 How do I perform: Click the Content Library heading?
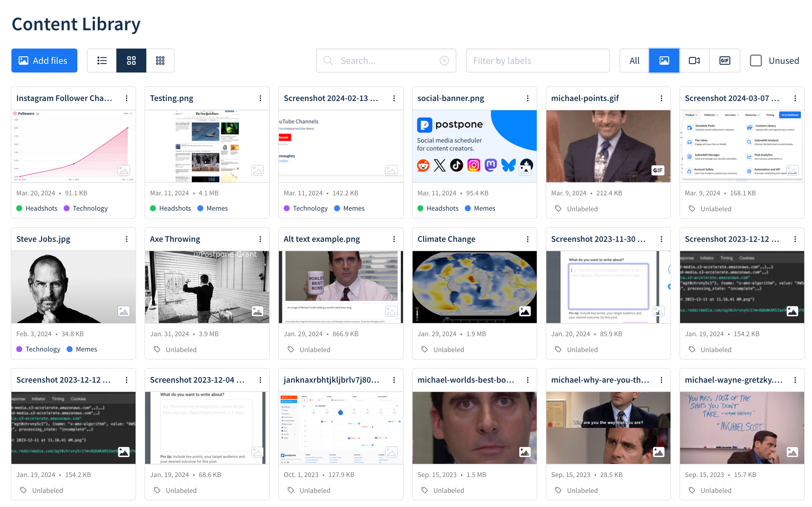[x=76, y=24]
